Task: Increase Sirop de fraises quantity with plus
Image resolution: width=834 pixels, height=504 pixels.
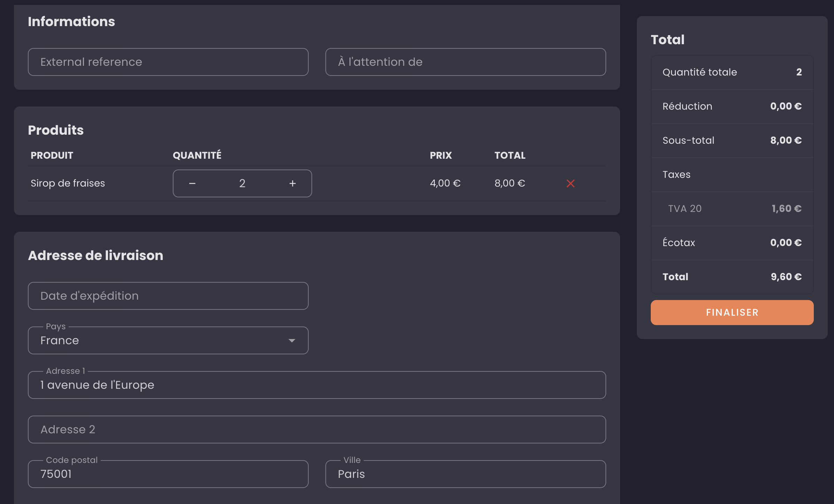Action: pos(292,183)
